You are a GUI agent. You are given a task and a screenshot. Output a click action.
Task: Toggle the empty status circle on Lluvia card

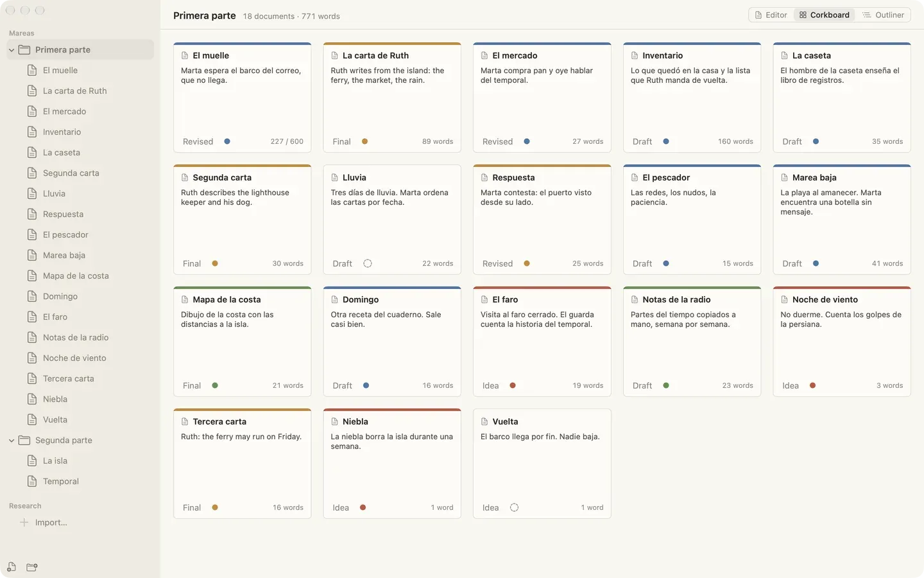[x=368, y=263]
